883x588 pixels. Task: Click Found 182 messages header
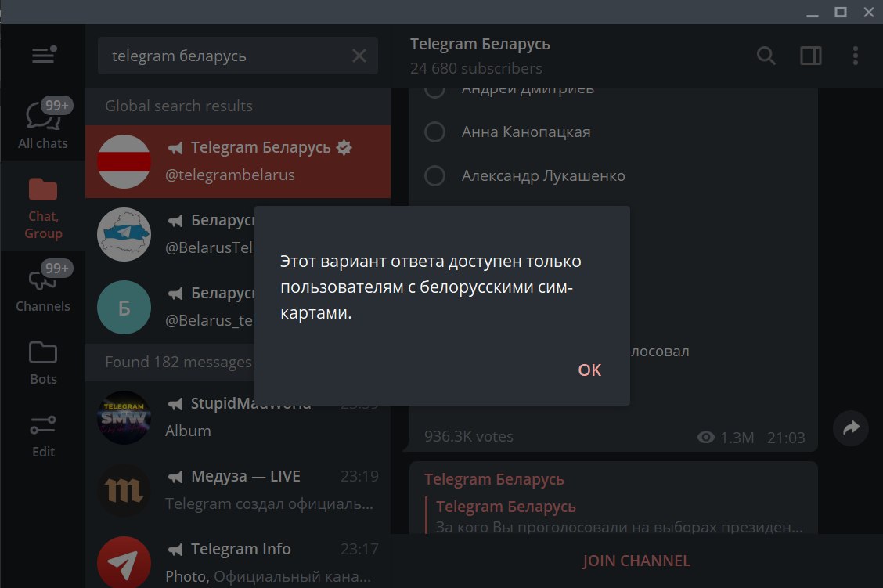[x=178, y=362]
